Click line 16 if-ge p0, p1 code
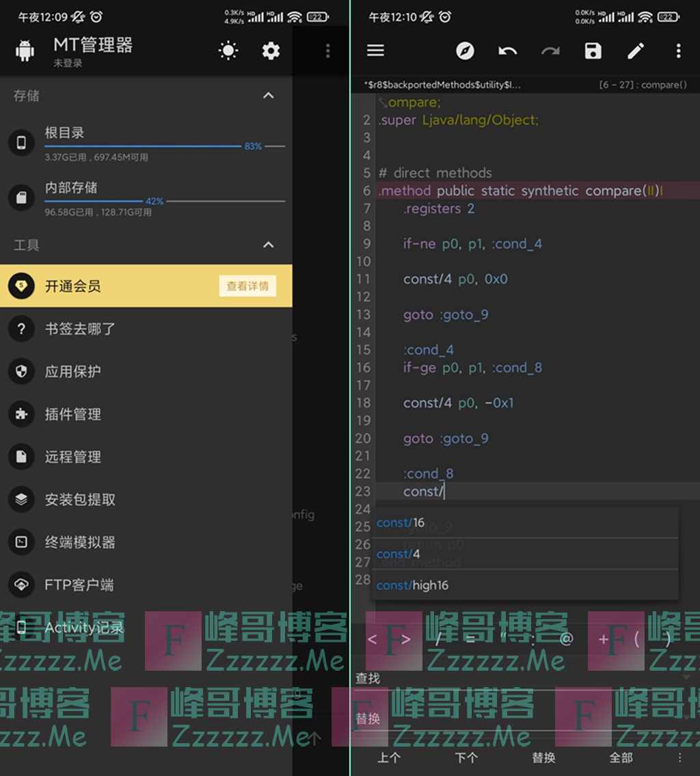The height and width of the screenshot is (776, 700). (x=472, y=367)
